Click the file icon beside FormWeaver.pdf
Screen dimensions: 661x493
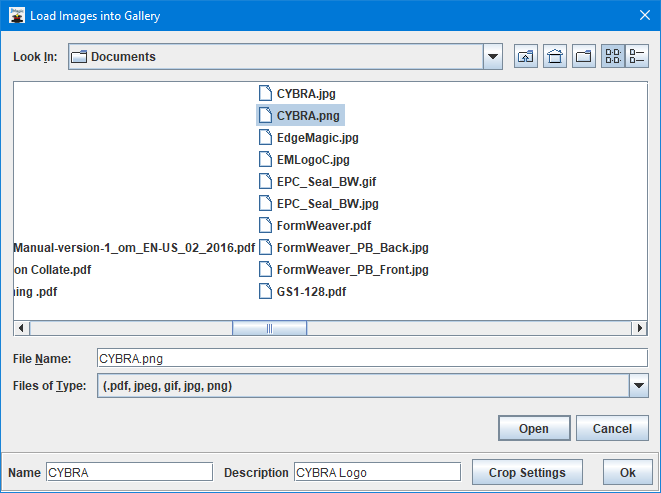tap(265, 226)
